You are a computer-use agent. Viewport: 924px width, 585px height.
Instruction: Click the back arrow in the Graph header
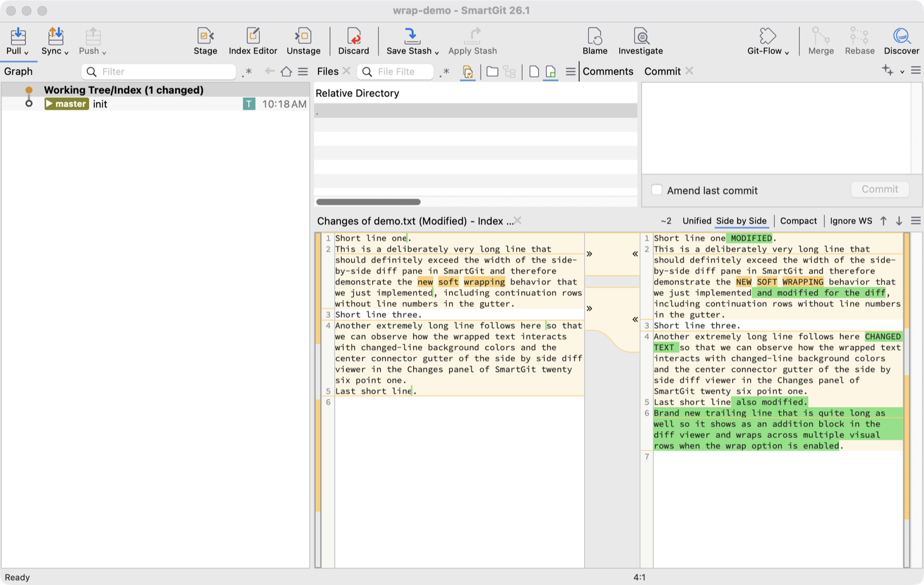(x=270, y=71)
